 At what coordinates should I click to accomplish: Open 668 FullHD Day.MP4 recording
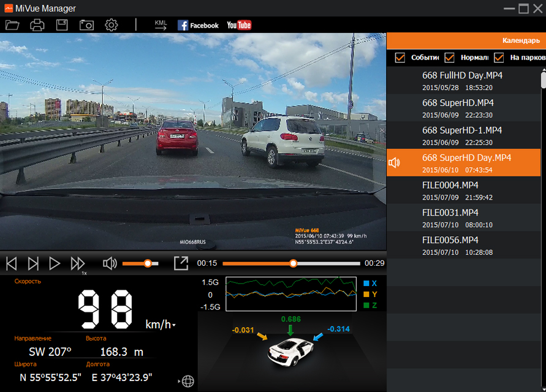pyautogui.click(x=462, y=81)
